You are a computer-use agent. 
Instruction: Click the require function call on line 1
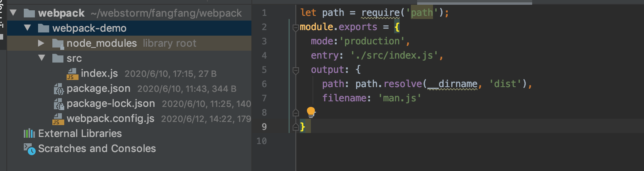pyautogui.click(x=381, y=13)
